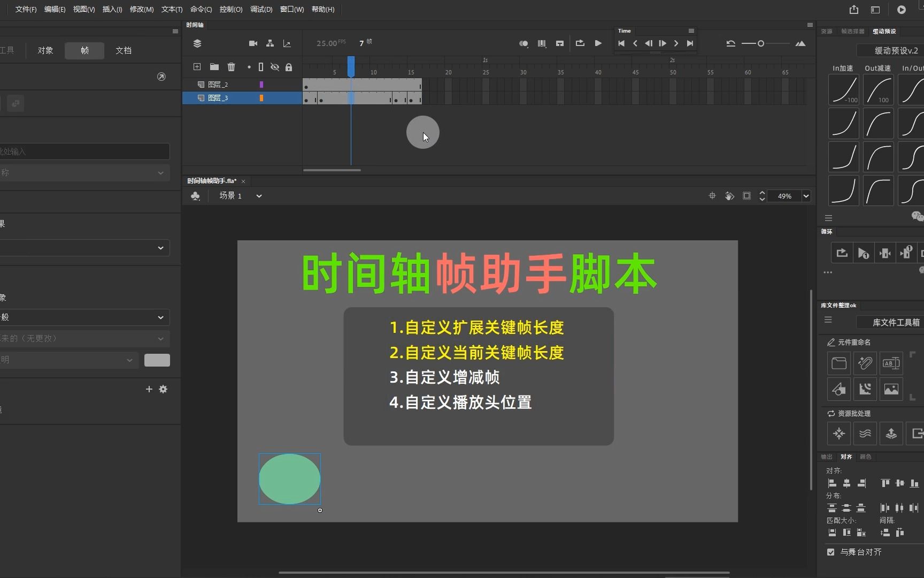This screenshot has width=924, height=578.
Task: Click the folder rename icon in 元件重命名
Action: [839, 363]
